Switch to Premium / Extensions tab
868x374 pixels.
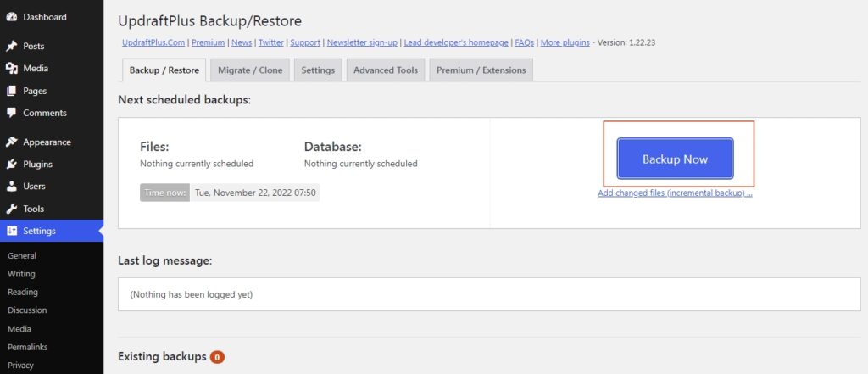tap(481, 70)
